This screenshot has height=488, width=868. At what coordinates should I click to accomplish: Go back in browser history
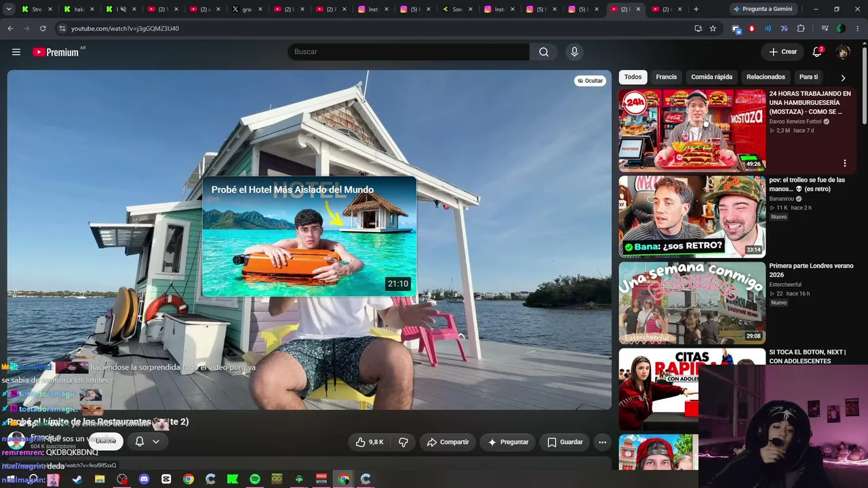(x=10, y=28)
